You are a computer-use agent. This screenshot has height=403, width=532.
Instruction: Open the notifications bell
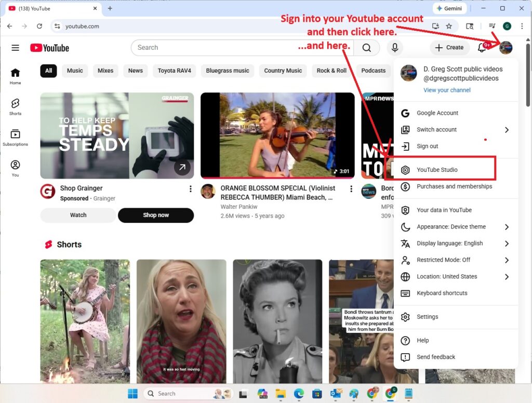pos(482,48)
